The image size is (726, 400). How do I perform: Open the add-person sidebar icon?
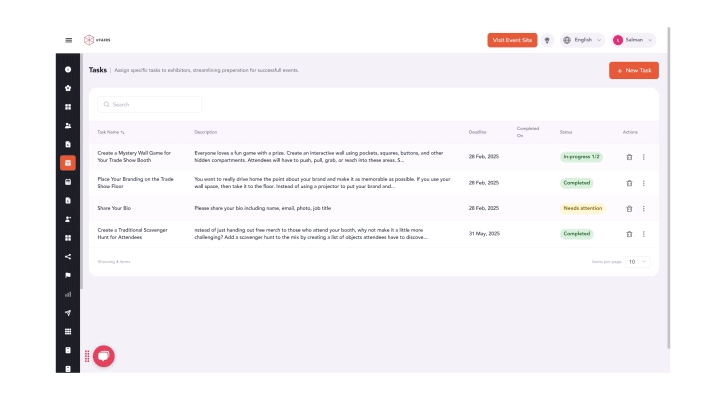click(x=68, y=219)
